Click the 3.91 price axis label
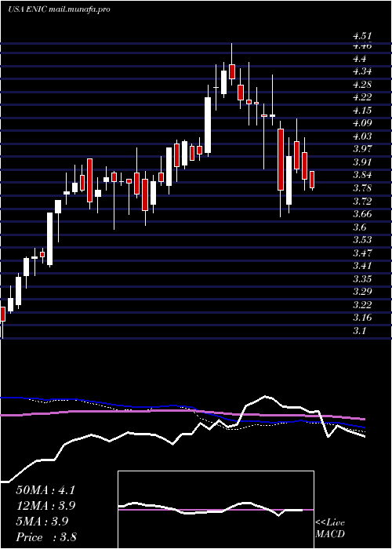392x549 pixels. click(x=362, y=162)
